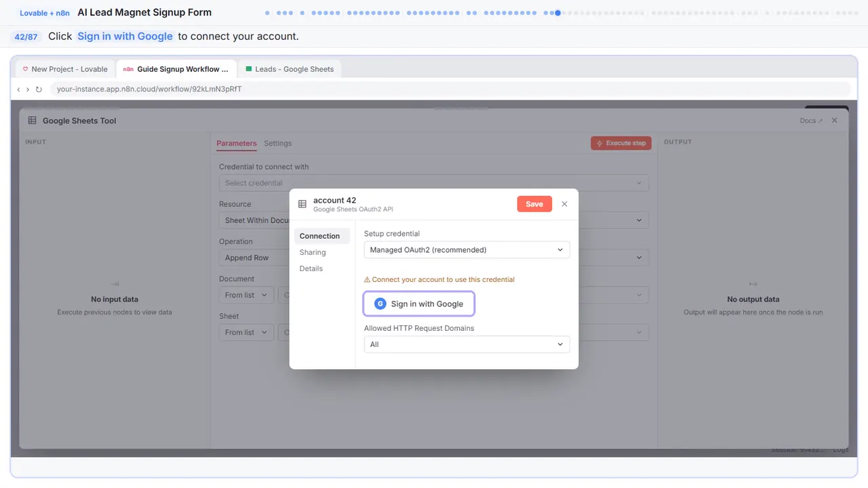Expand the Document From list dropdown
Viewport: 868px width, 488px height.
tap(246, 295)
